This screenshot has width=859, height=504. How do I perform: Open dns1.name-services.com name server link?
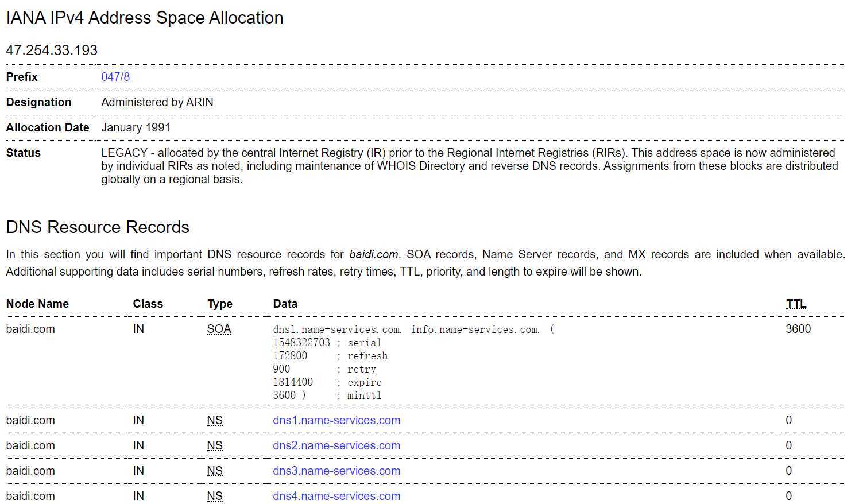pyautogui.click(x=336, y=420)
